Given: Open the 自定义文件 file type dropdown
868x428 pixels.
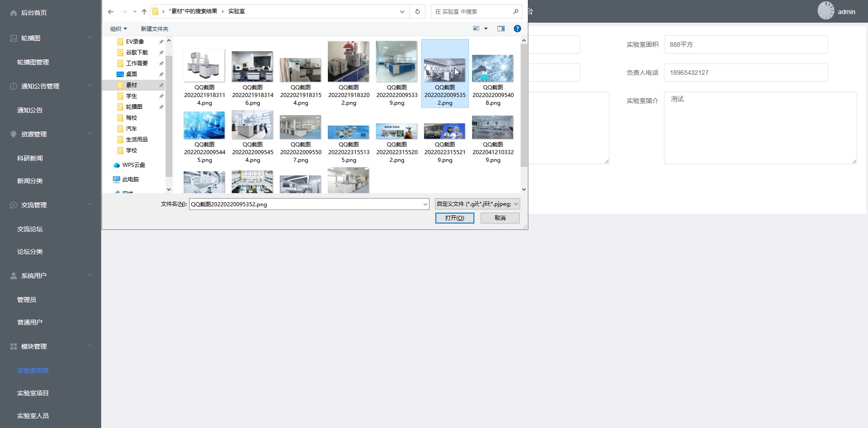Looking at the screenshot, I should 477,204.
